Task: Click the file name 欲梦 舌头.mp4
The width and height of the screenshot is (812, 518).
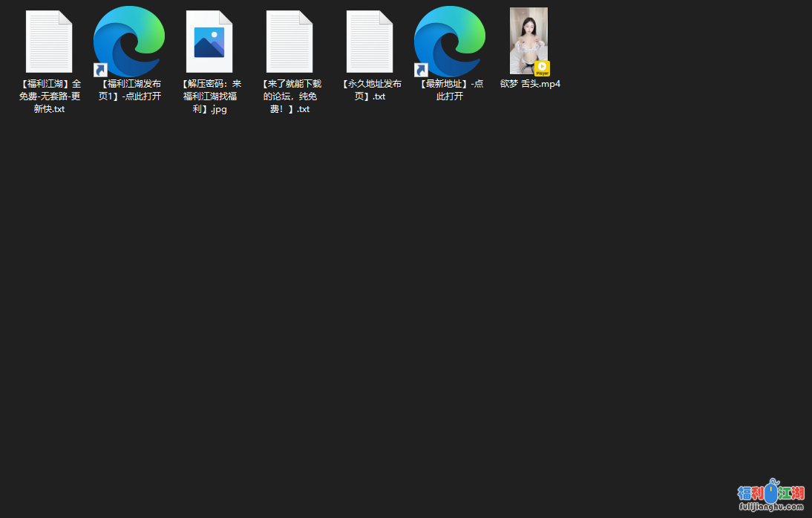Action: [x=530, y=84]
